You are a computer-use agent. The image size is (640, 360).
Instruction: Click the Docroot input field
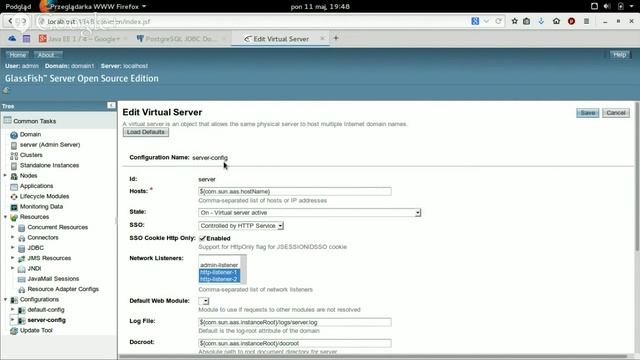pos(295,343)
